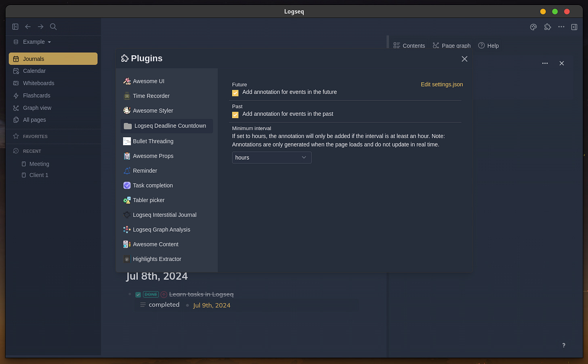Open search with the magnifier icon

(x=53, y=27)
